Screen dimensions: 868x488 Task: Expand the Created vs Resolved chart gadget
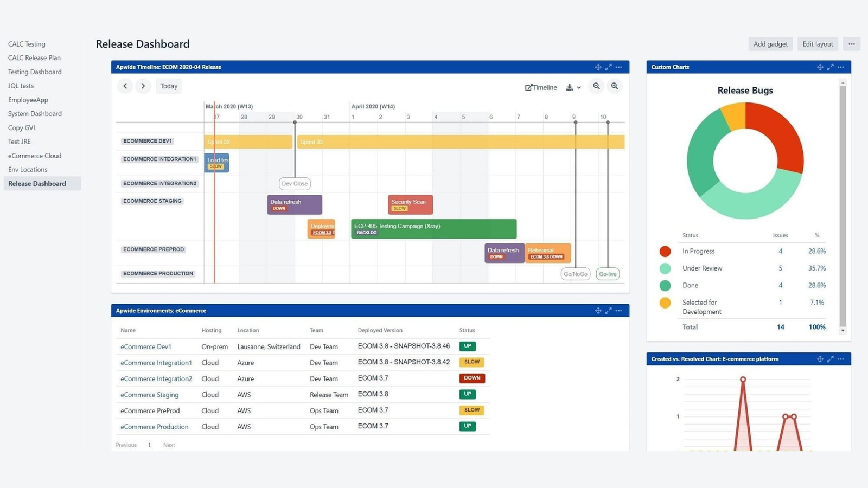tap(830, 358)
